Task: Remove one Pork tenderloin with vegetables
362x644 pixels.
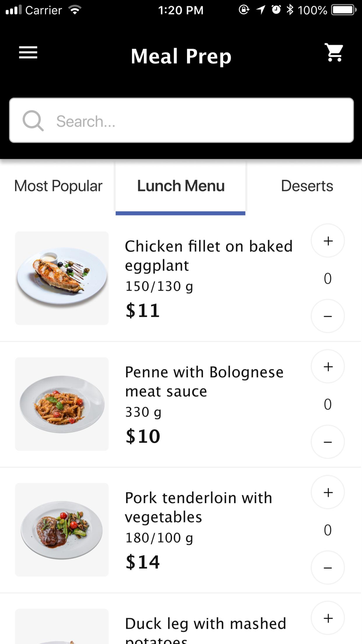Action: [x=328, y=568]
